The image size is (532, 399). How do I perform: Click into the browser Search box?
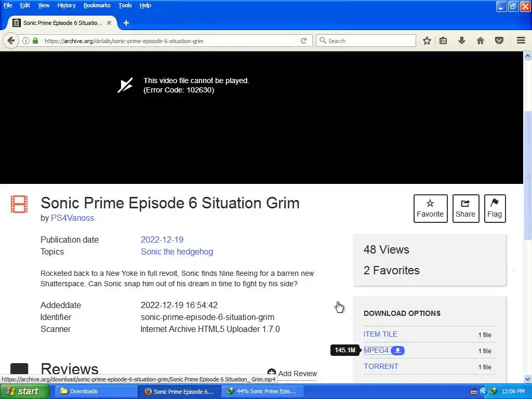(x=366, y=41)
